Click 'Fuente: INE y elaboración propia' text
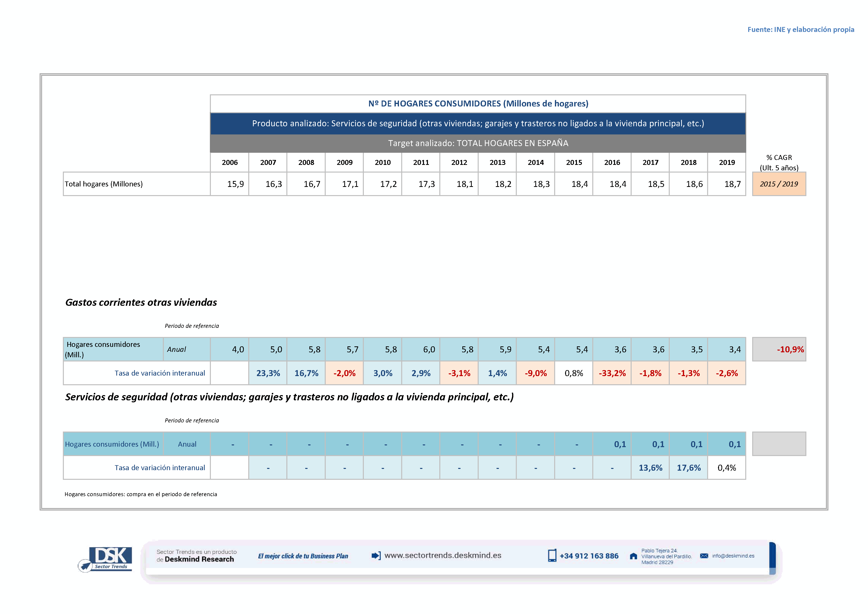Image resolution: width=868 pixels, height=614 pixels. [x=800, y=29]
